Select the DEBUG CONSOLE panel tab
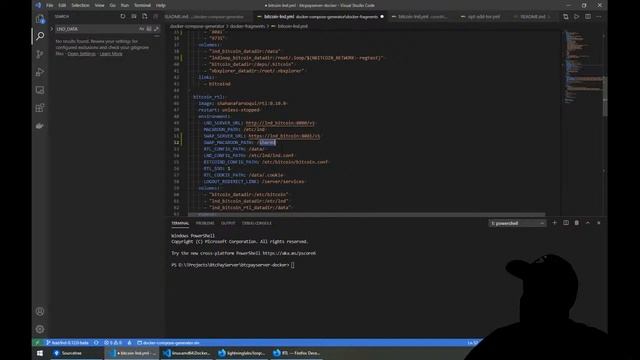Screen dimensions: 640x360 coord(257,223)
